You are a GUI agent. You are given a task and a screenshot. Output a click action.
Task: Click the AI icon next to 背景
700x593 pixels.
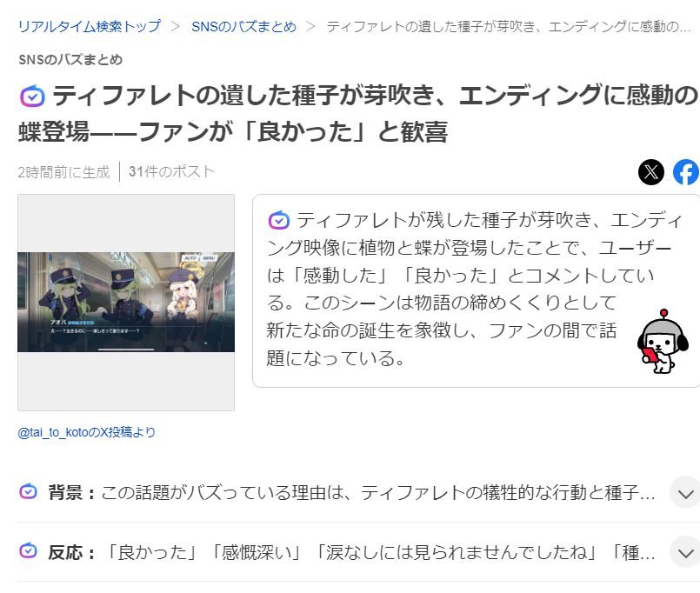click(x=29, y=491)
